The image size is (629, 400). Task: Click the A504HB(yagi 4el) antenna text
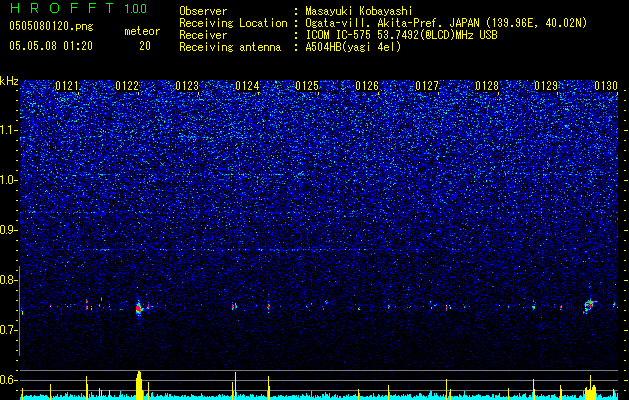[x=353, y=47]
